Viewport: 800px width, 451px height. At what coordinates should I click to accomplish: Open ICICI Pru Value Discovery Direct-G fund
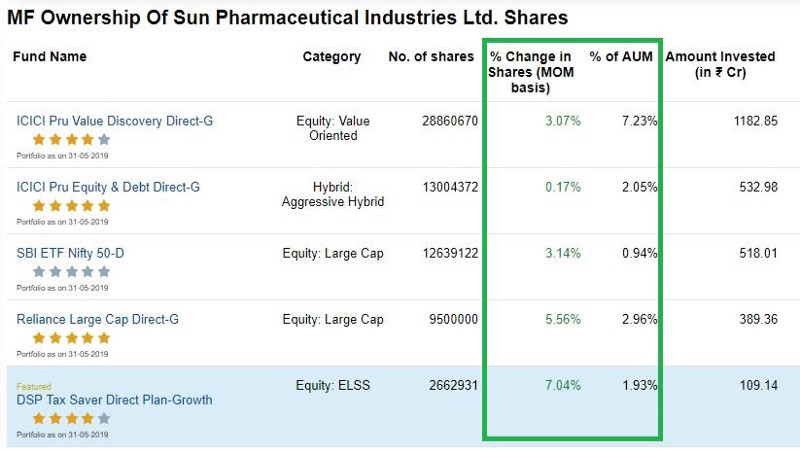pyautogui.click(x=115, y=121)
